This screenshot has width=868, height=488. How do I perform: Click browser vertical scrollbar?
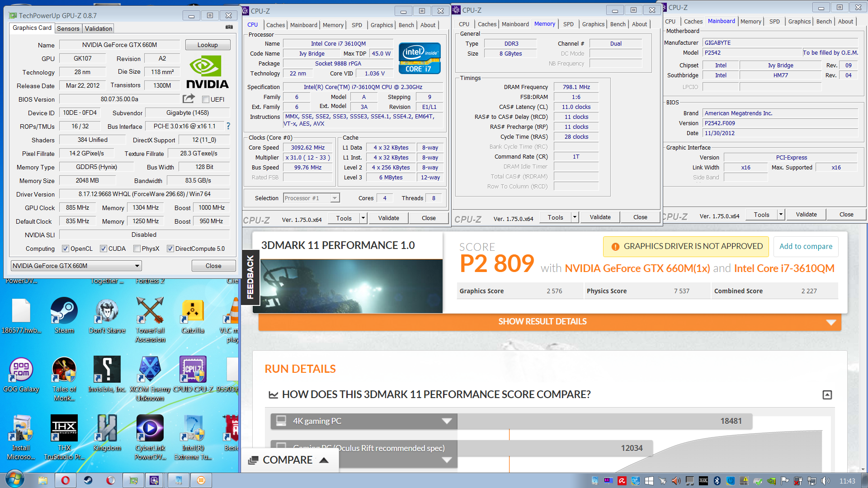point(863,348)
